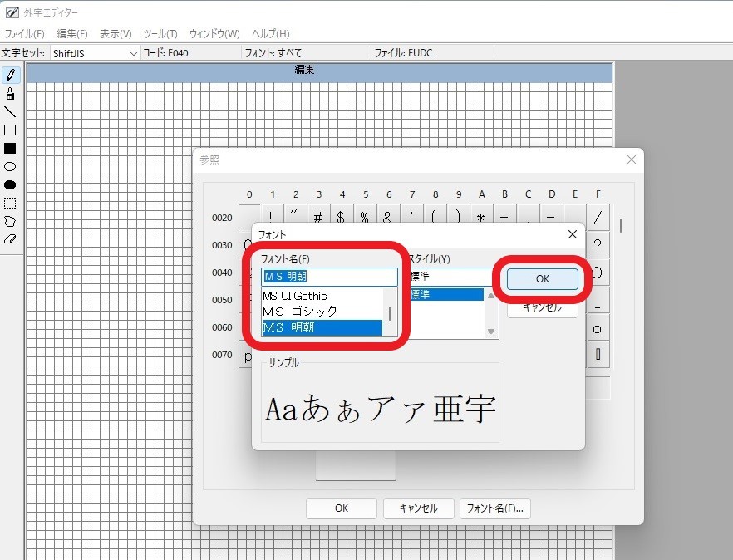The height and width of the screenshot is (560, 733).
Task: Click the 参照 character grid scrollbar
Action: (620, 226)
